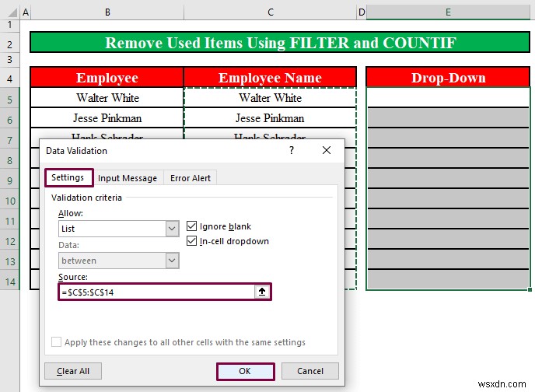Select the gray cell E6 under Drop-Down
Screen dimensions: 535x392
[448, 117]
